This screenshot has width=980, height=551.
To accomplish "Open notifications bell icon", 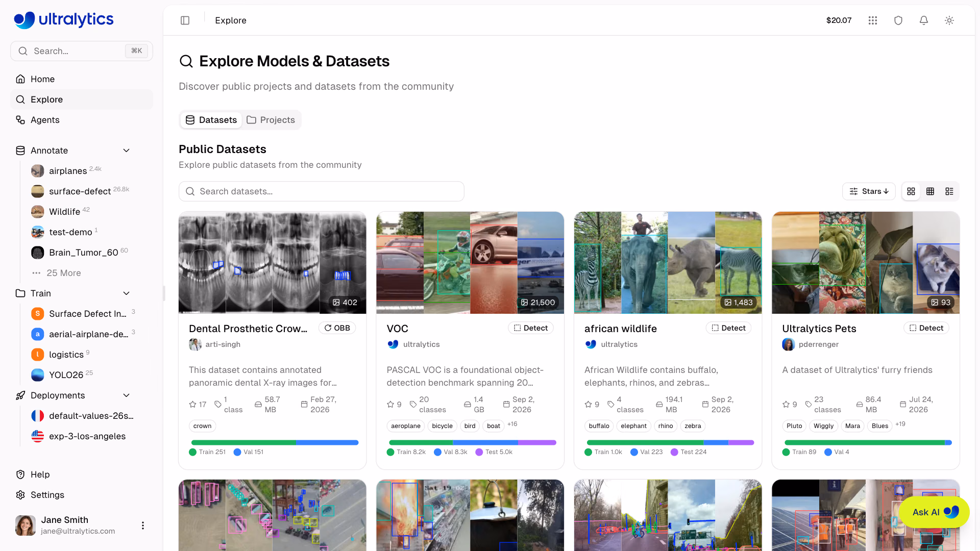I will coord(924,20).
